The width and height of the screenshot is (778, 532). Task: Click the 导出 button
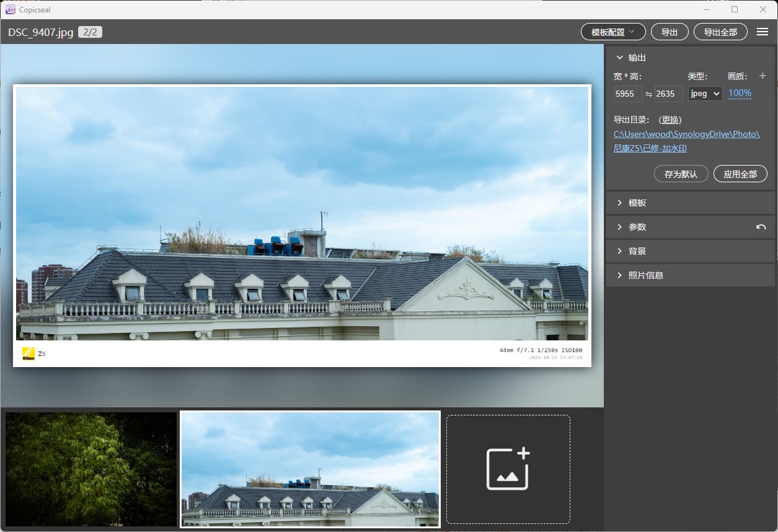tap(669, 32)
